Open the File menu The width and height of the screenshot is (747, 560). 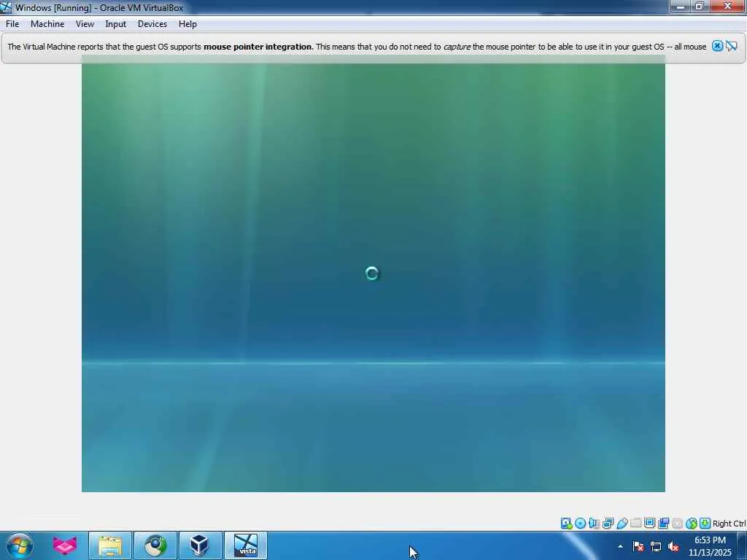[x=12, y=24]
